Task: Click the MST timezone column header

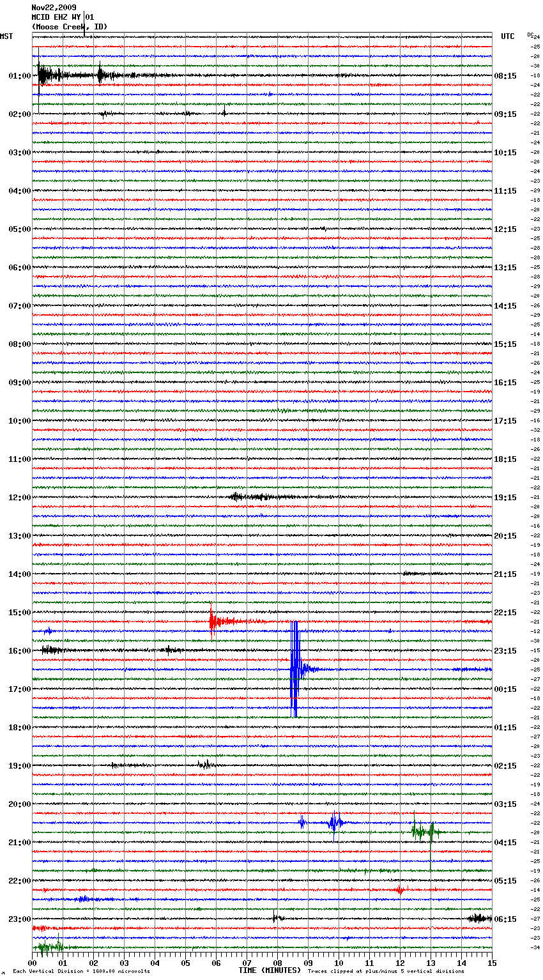Action: pyautogui.click(x=6, y=36)
